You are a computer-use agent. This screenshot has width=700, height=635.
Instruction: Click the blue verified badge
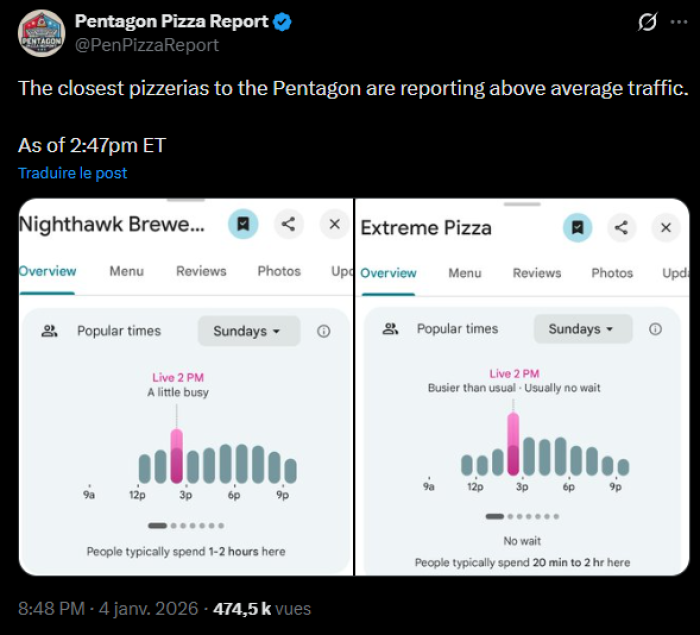point(283,22)
